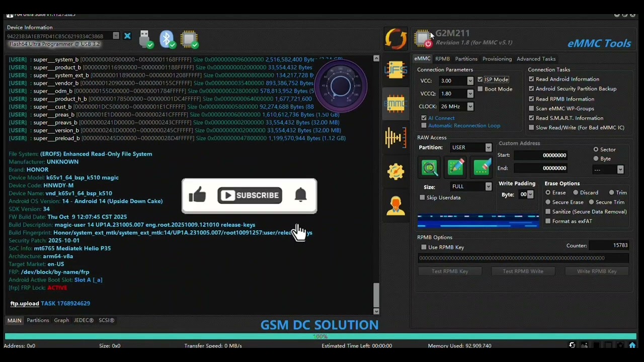The width and height of the screenshot is (644, 362).
Task: Select the Discard erase option
Action: tap(575, 193)
